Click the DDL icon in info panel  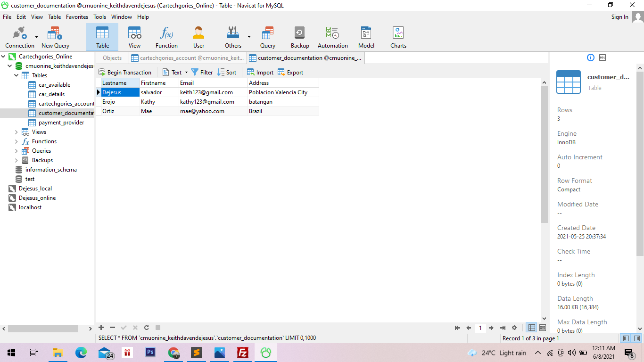(x=602, y=58)
